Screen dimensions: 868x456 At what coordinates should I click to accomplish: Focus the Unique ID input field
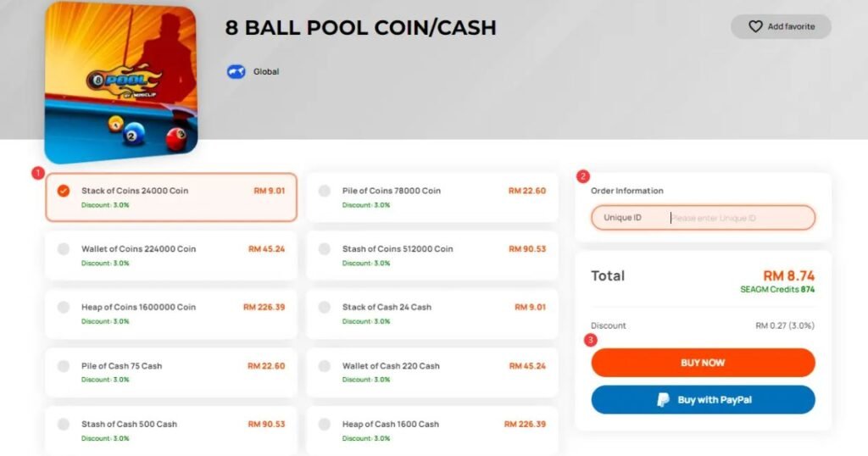[737, 218]
